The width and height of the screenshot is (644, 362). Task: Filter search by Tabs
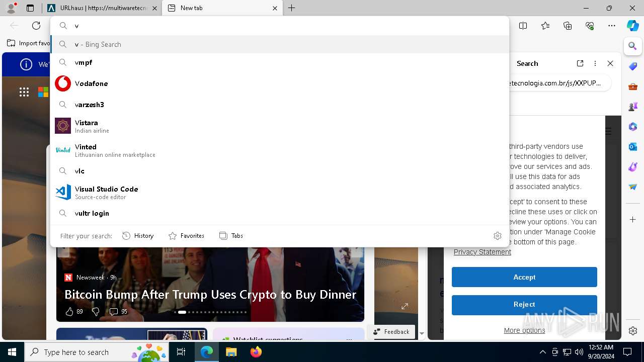231,236
